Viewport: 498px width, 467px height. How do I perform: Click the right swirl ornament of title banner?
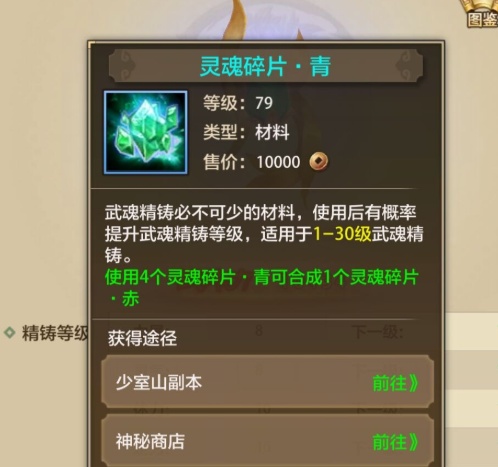[x=405, y=65]
